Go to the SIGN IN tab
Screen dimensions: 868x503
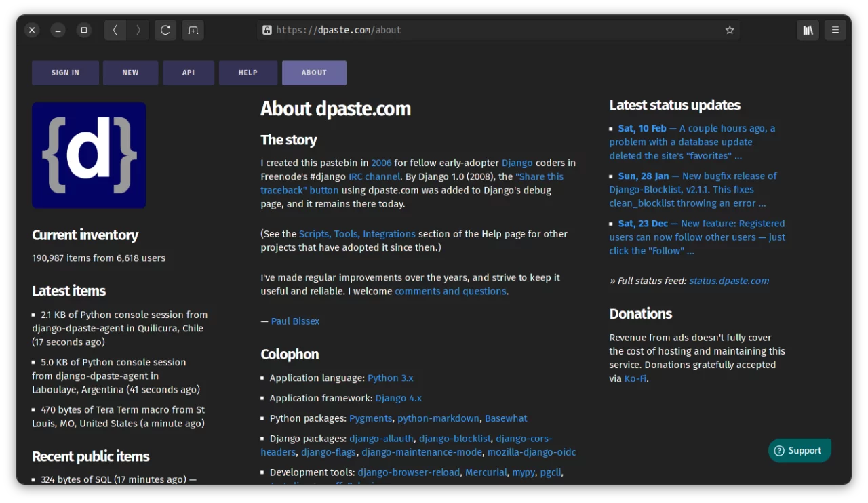[x=65, y=73]
